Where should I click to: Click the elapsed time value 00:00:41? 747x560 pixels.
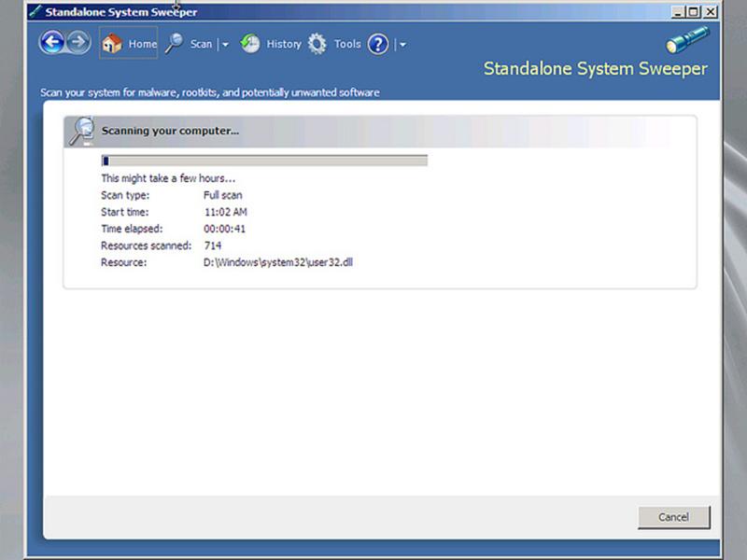(224, 229)
